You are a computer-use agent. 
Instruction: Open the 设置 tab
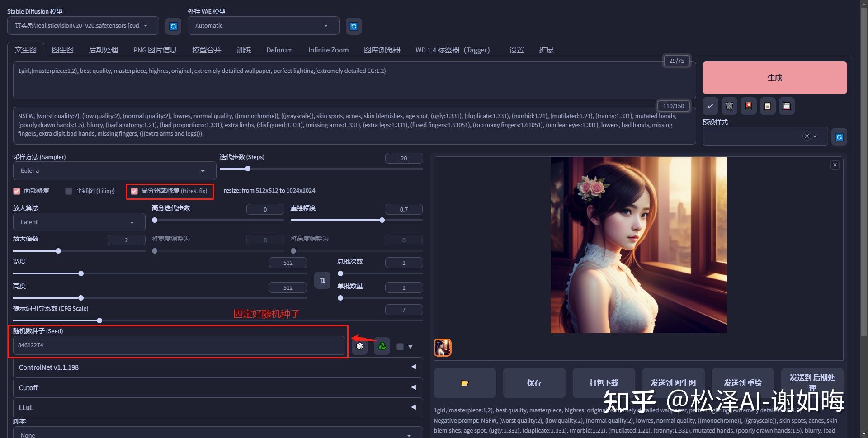tap(516, 50)
